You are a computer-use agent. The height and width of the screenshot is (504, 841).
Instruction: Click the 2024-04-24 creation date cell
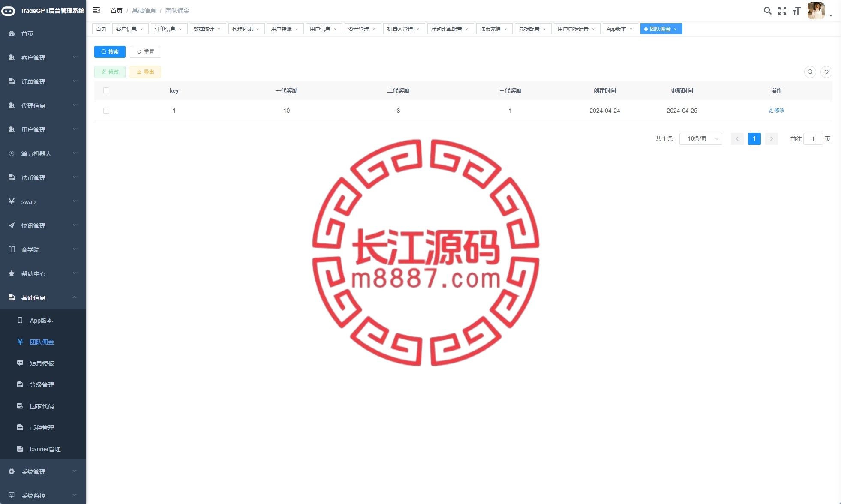click(604, 111)
